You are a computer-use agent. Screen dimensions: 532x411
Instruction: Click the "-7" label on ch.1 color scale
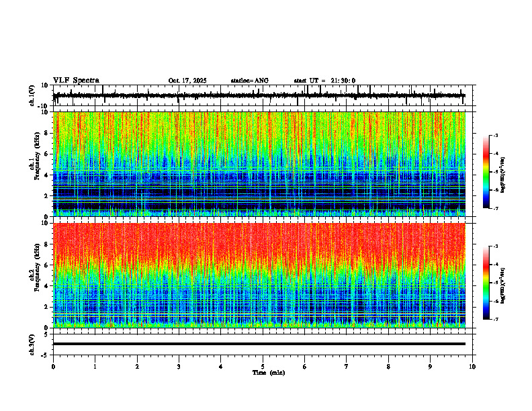click(496, 208)
